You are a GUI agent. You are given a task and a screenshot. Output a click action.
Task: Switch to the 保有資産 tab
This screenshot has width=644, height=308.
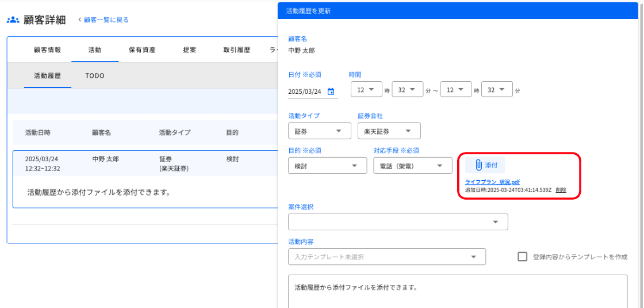tap(142, 50)
